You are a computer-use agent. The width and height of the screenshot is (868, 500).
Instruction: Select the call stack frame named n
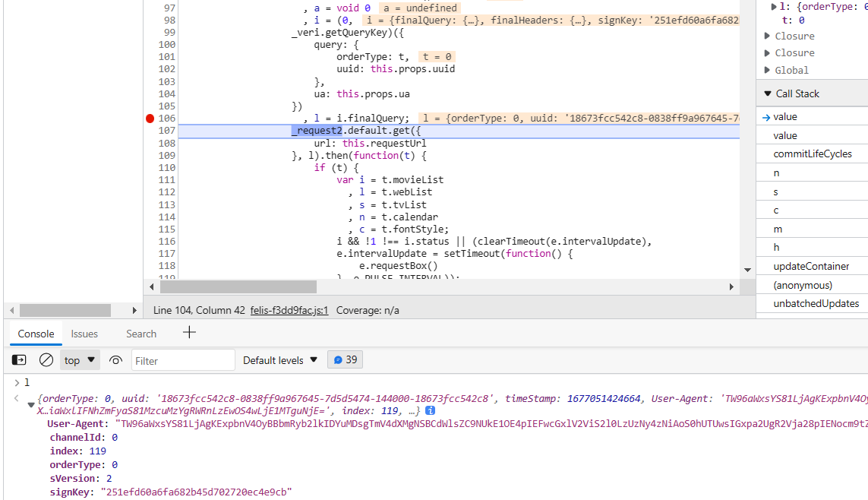pos(812,173)
